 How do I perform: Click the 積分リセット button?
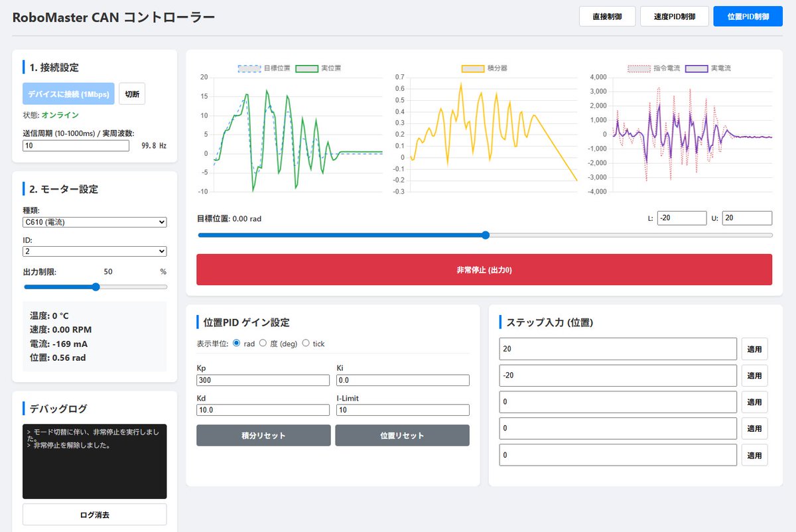pos(263,436)
